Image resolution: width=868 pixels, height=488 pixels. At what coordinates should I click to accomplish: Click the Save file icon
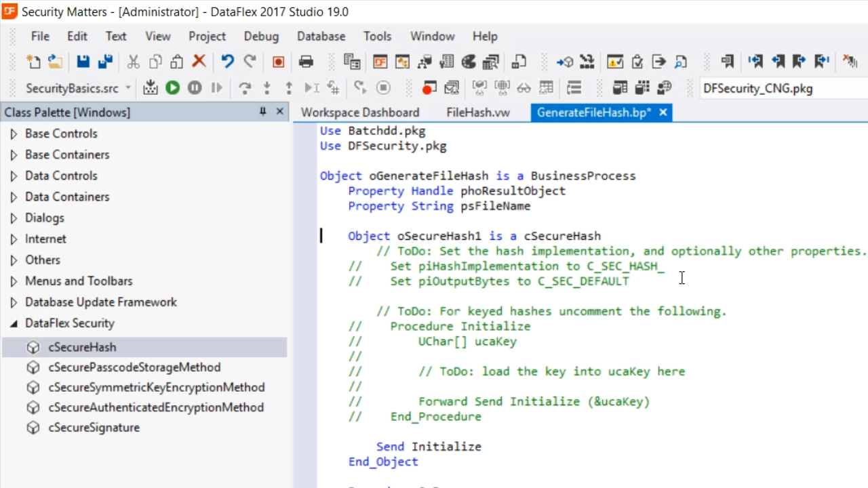[x=83, y=62]
